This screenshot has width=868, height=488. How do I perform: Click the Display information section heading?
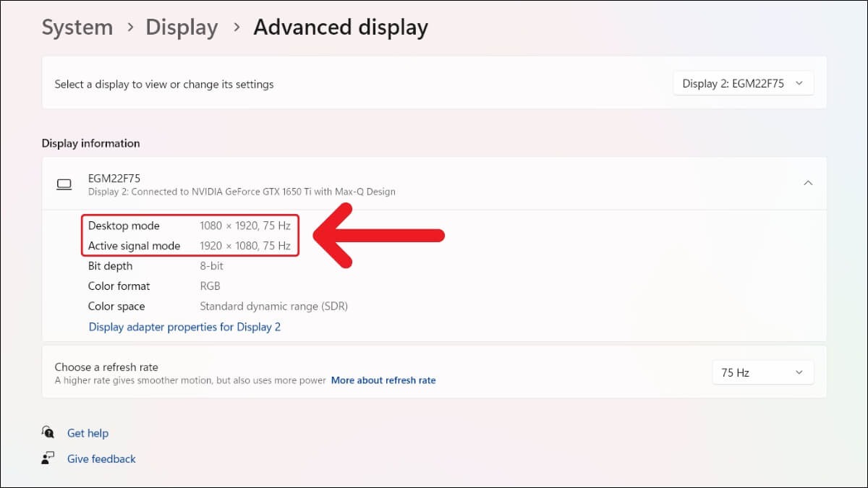tap(90, 143)
